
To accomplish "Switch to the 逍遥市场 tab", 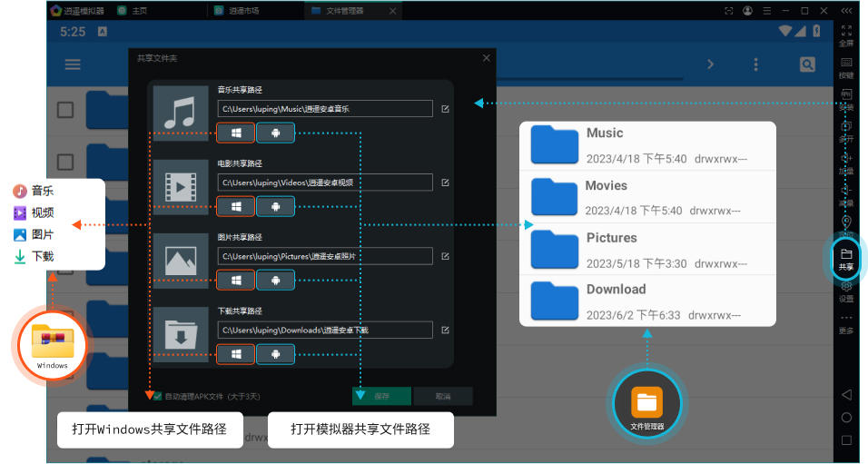I will 241,11.
